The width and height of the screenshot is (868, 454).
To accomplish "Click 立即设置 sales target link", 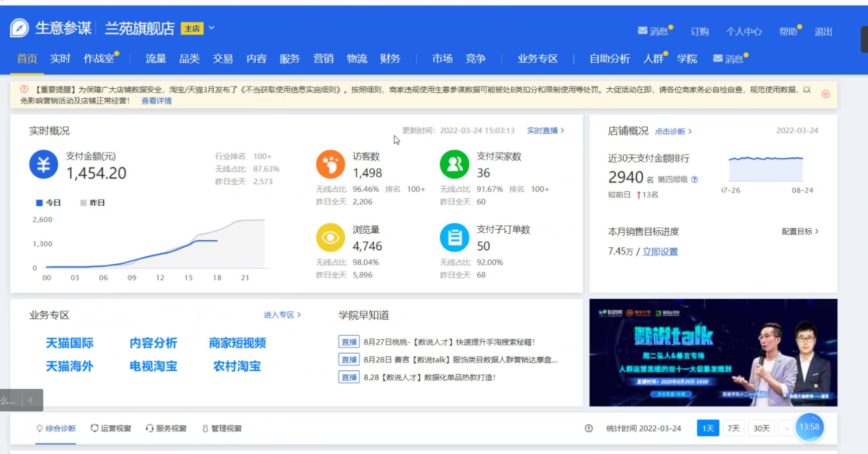I will 660,251.
